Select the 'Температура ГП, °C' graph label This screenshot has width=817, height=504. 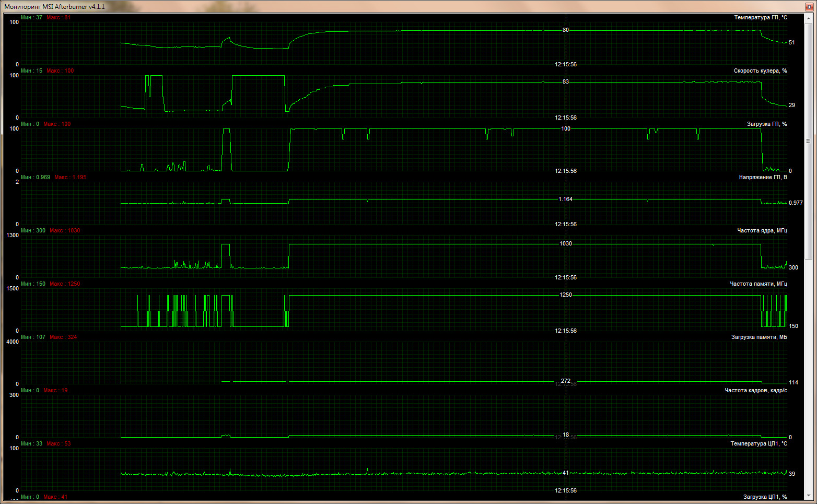[x=761, y=18]
